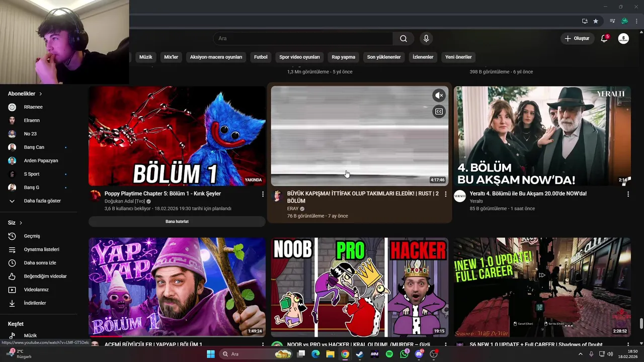Open the Poppy Playtime BÖLÜM 1 thumbnail

pyautogui.click(x=177, y=136)
